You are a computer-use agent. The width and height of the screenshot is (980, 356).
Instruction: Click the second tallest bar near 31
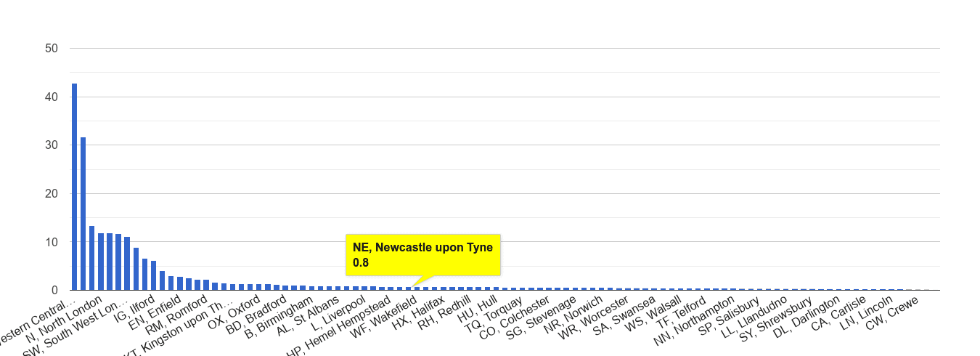[83, 214]
